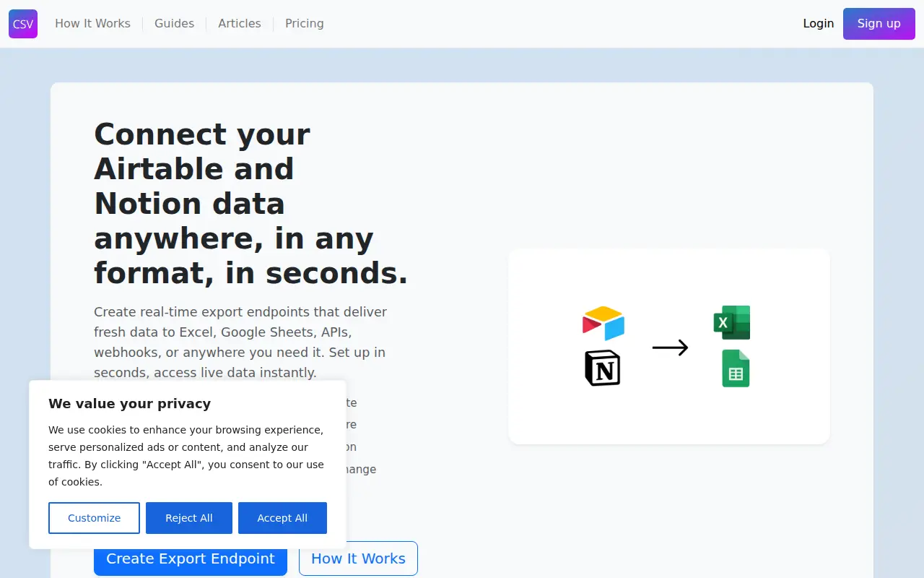Reject all cookies
Screen dimensions: 924x578
tap(189, 518)
